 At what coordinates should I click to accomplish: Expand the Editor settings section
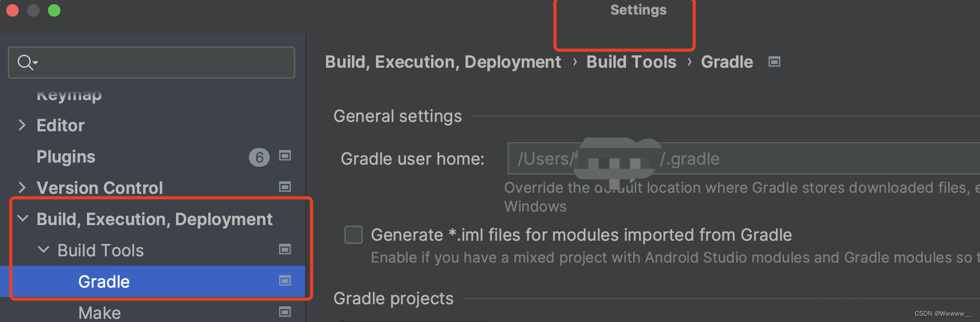[22, 125]
